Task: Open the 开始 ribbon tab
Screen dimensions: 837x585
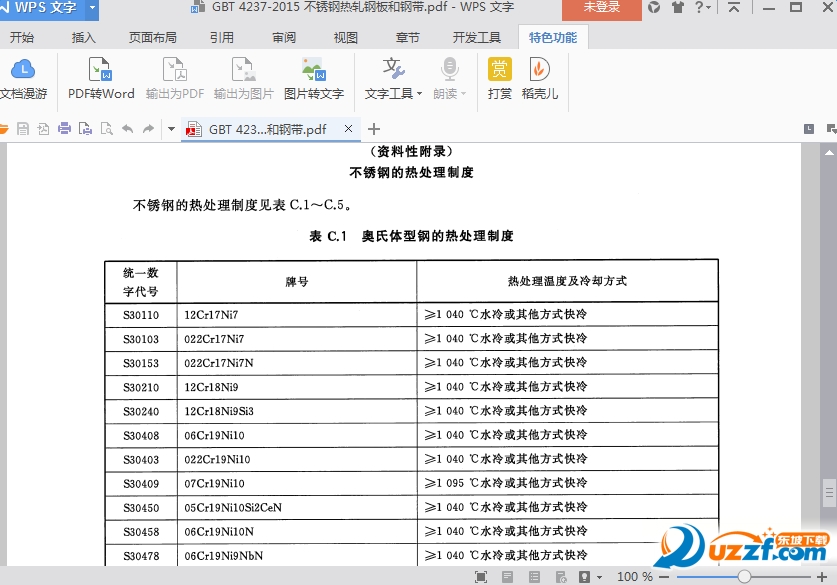Action: 22,37
